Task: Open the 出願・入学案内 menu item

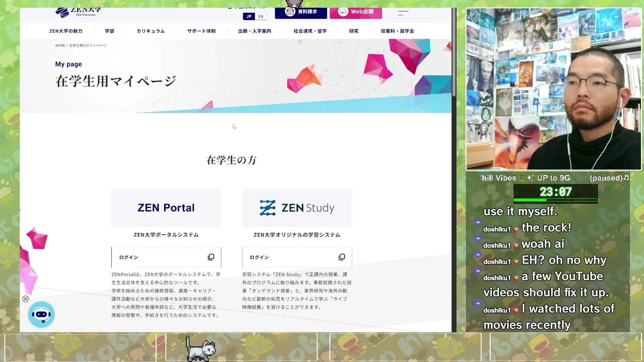Action: (x=255, y=31)
